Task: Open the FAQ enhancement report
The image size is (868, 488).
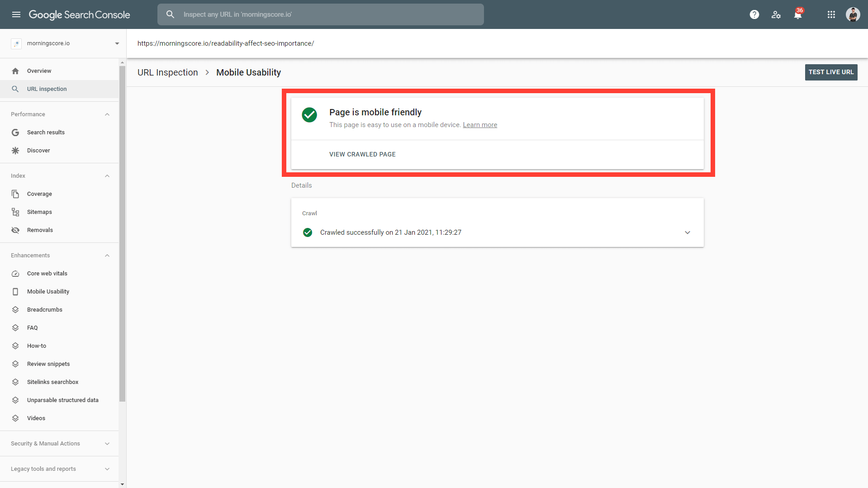Action: (59, 328)
